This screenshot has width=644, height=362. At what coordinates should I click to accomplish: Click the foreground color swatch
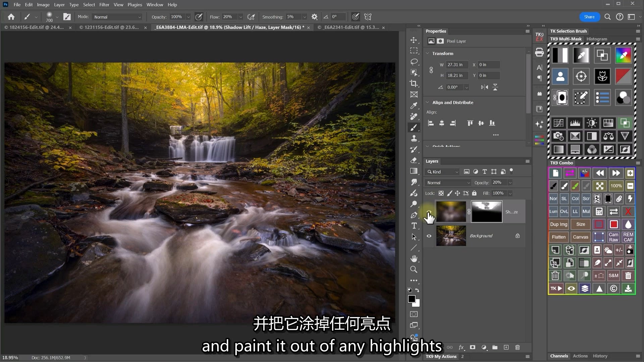coord(412,299)
